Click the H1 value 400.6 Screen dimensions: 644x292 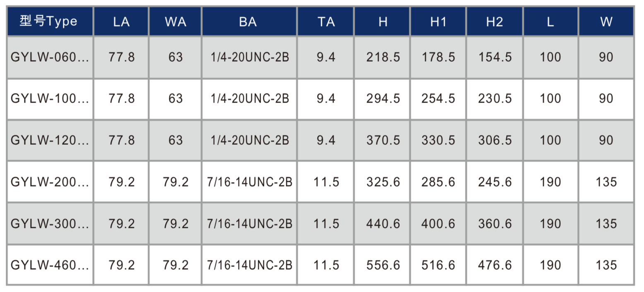click(x=438, y=224)
